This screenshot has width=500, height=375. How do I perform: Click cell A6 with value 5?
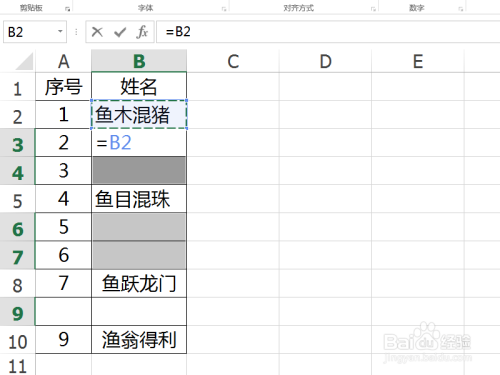63,227
